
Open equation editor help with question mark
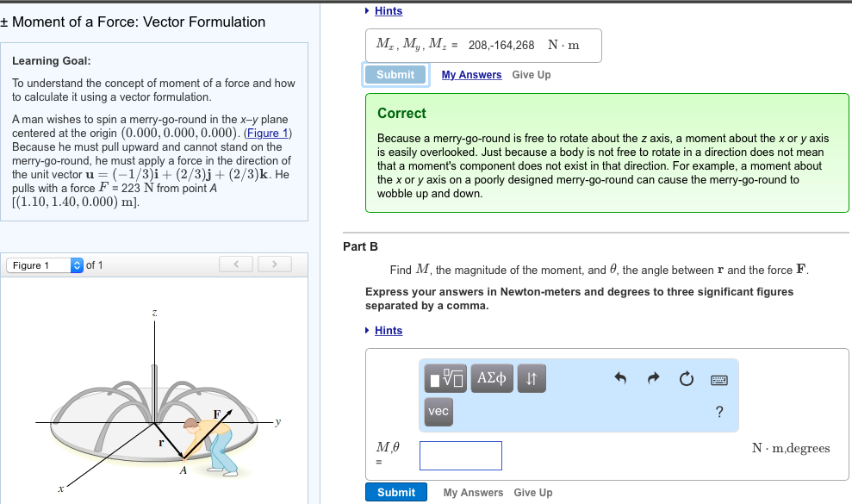pos(719,412)
